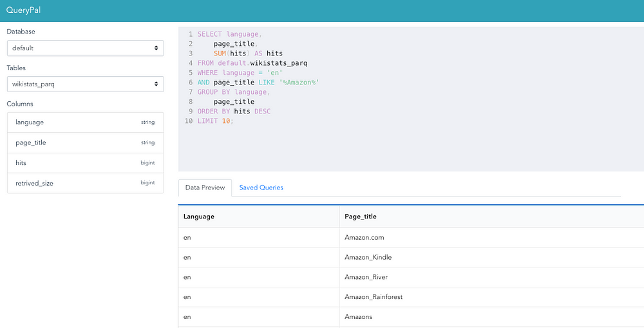
Task: Select the hits column in Columns list
Action: [x=86, y=163]
